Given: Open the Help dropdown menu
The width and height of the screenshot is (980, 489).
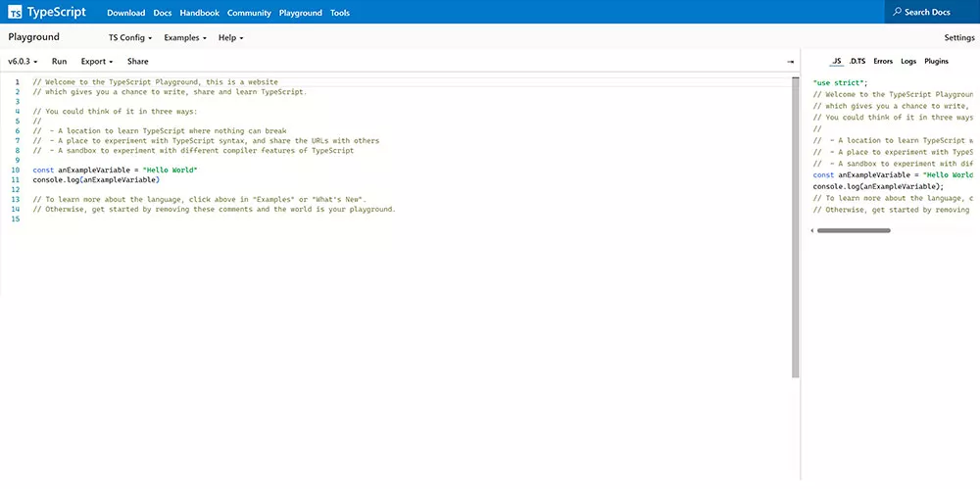Looking at the screenshot, I should [230, 37].
